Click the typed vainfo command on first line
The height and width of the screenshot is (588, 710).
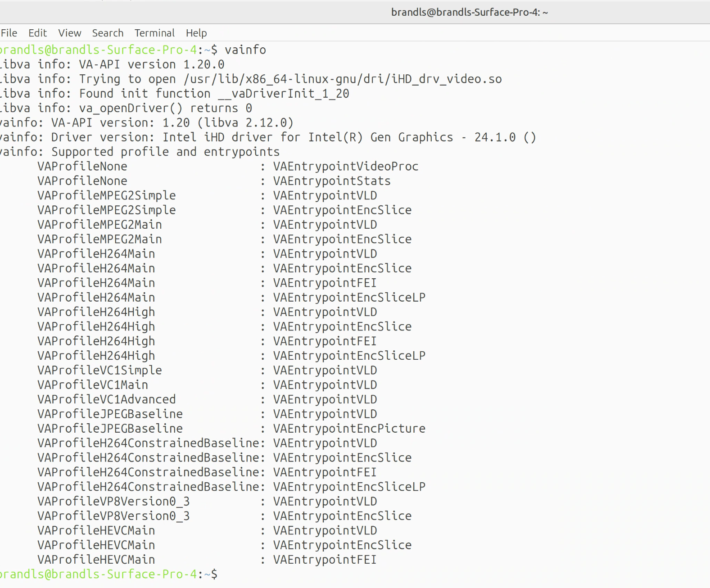click(245, 50)
